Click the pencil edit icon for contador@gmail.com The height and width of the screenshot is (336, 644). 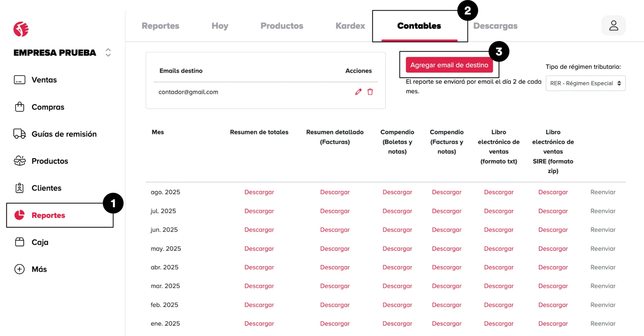click(358, 92)
